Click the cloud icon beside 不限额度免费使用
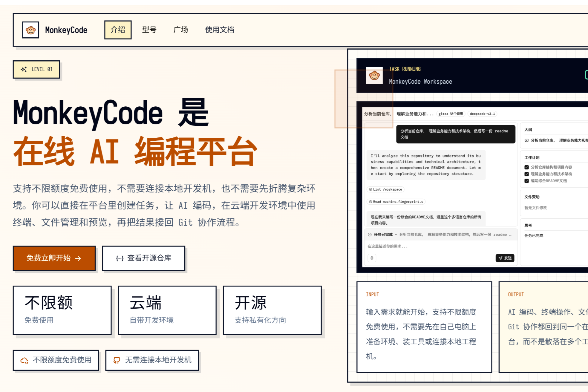 coord(24,360)
